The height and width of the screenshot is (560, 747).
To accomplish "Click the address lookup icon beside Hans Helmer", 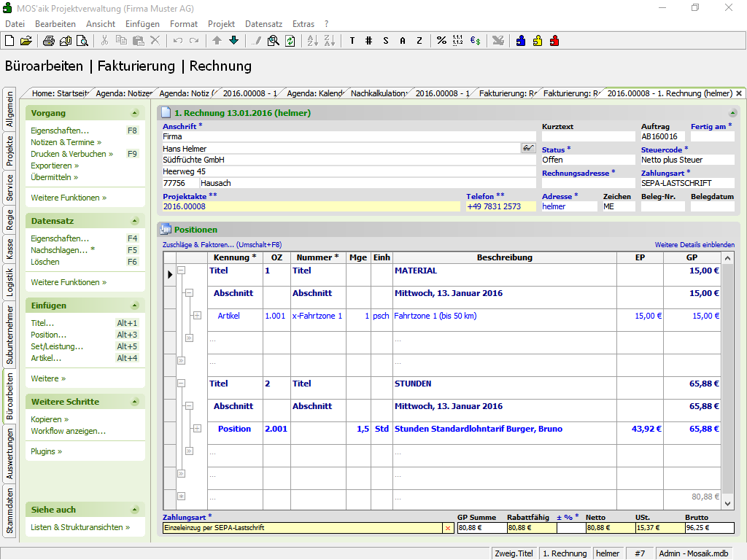I will tap(529, 148).
